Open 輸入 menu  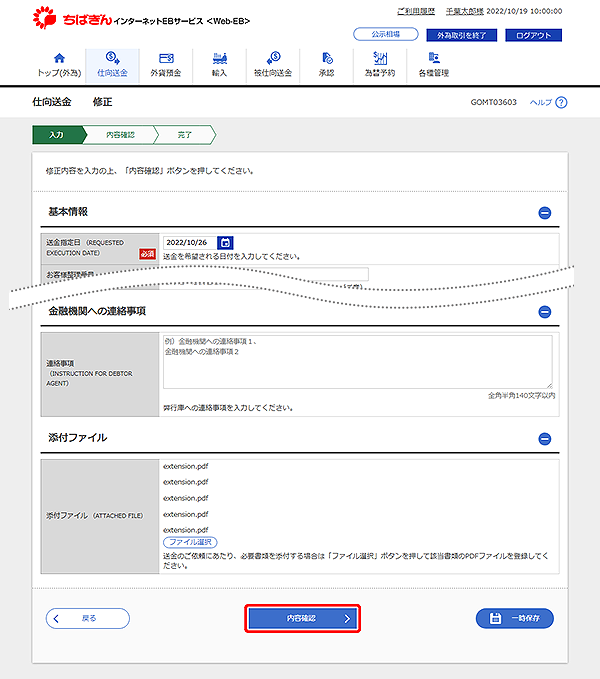tap(219, 65)
